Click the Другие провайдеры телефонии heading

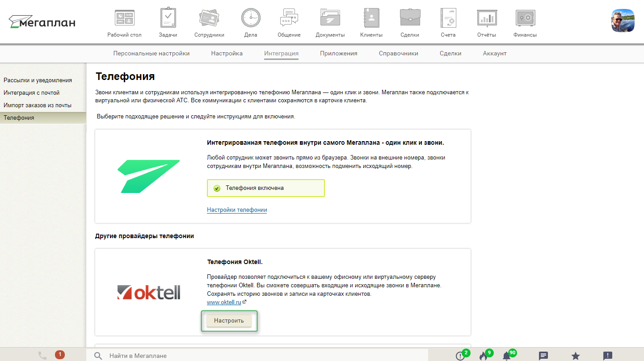click(144, 236)
